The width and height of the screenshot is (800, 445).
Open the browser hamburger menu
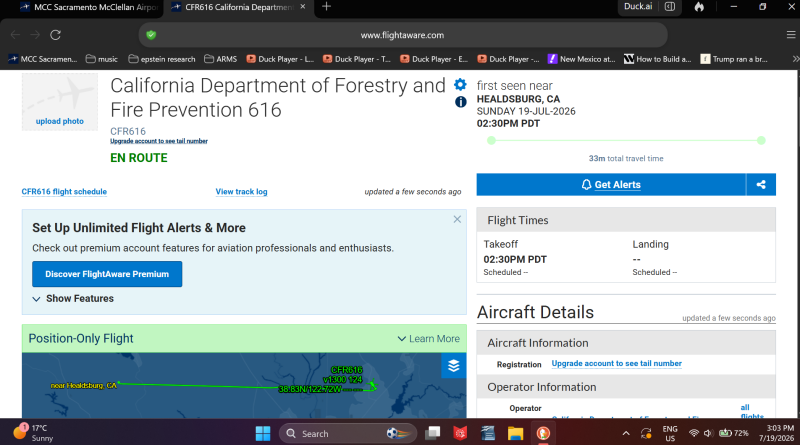pos(791,35)
